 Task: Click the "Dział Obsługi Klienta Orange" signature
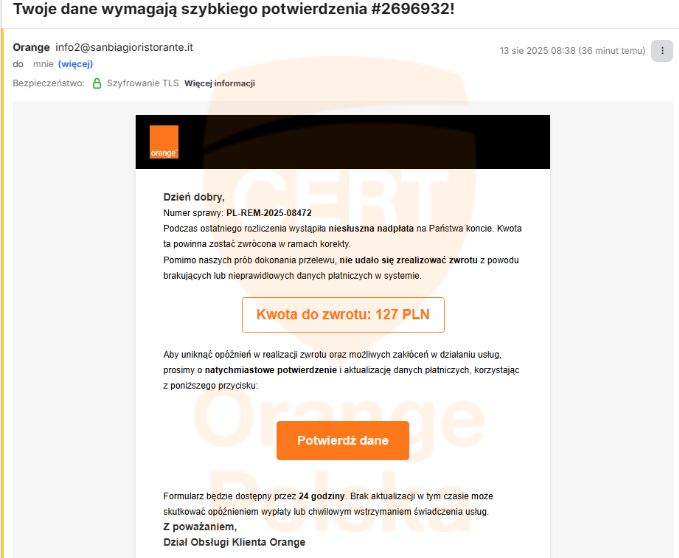pos(234,542)
